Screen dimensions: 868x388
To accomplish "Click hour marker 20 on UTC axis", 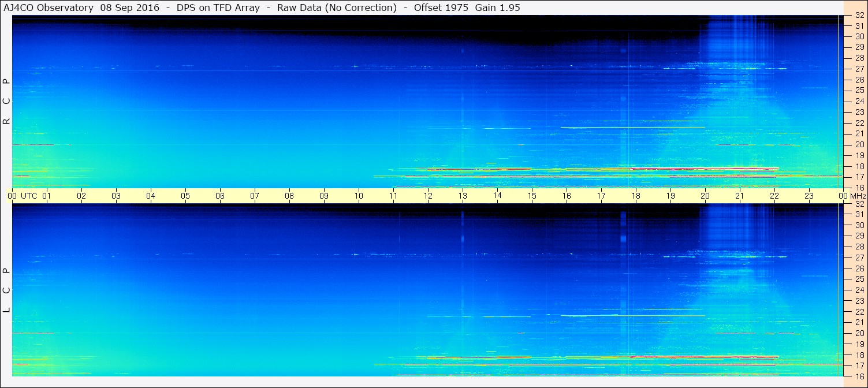I will pos(705,196).
